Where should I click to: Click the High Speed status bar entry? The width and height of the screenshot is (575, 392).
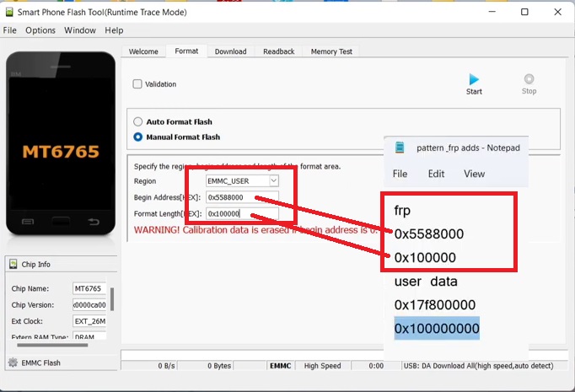[322, 366]
